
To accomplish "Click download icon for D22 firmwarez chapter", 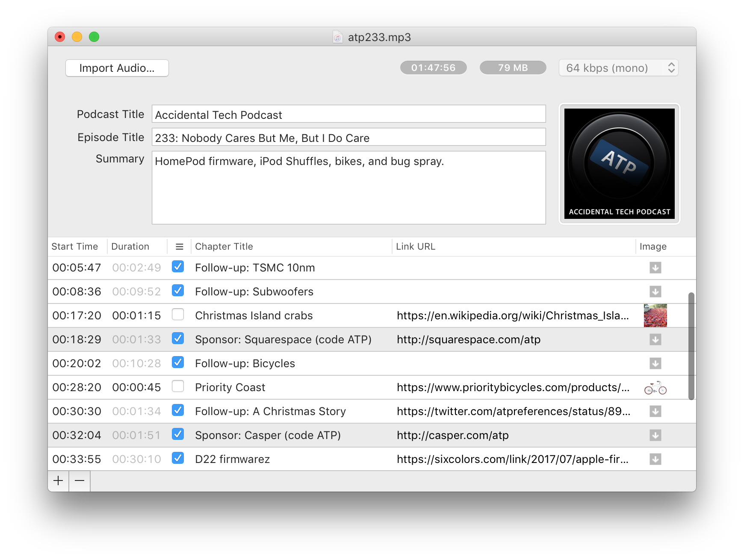I will 655,459.
